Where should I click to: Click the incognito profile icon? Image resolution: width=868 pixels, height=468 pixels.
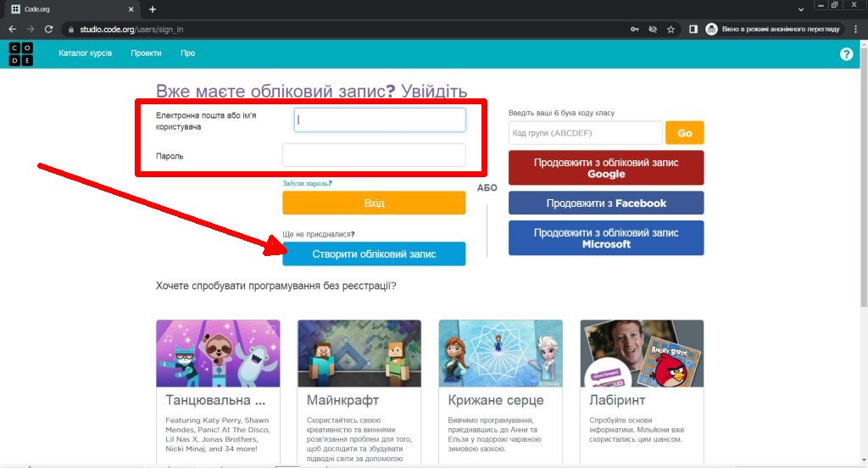[x=711, y=30]
